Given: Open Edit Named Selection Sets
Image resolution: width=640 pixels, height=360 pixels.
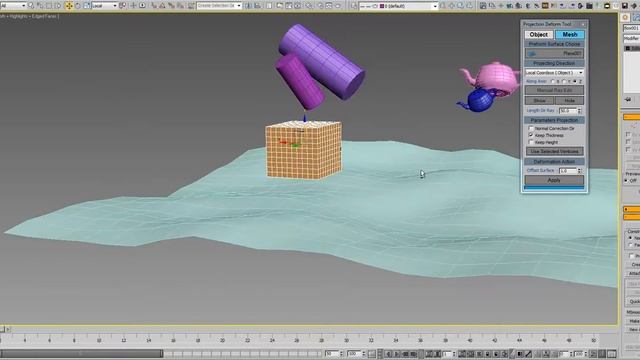Looking at the screenshot, I should tap(191, 6).
